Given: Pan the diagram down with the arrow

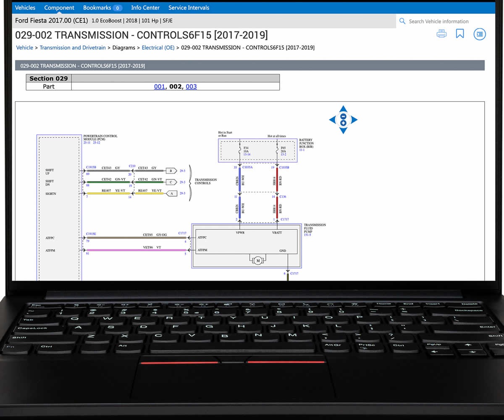Looking at the screenshot, I should [343, 131].
